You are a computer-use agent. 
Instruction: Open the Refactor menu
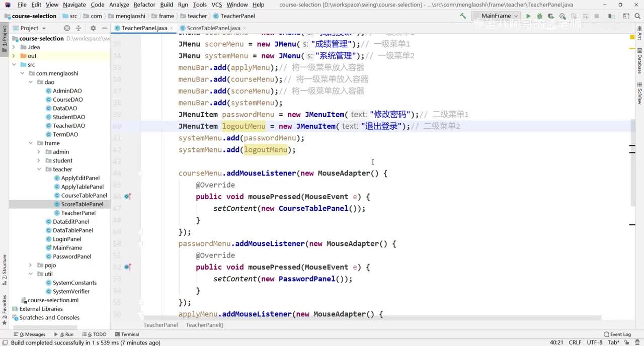[144, 5]
